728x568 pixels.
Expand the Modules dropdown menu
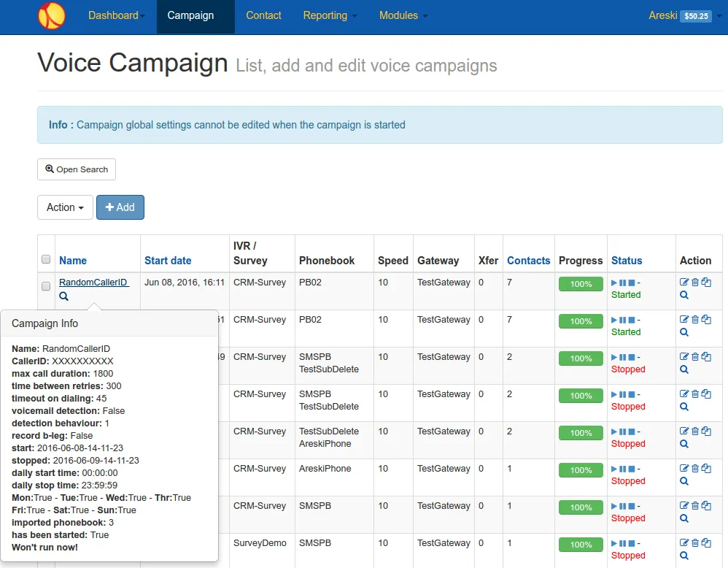point(403,15)
